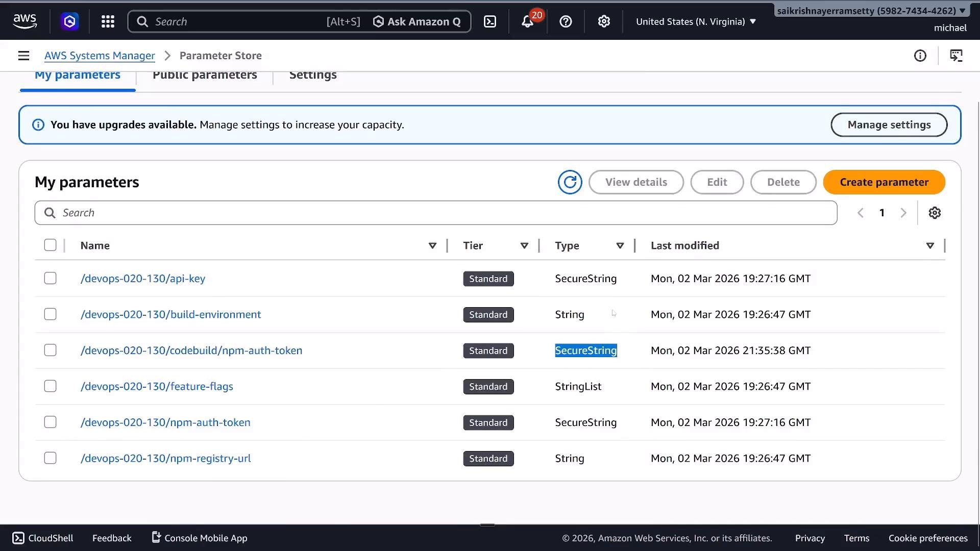Open the Feedback footer link
This screenshot has width=980, height=551.
(x=112, y=538)
